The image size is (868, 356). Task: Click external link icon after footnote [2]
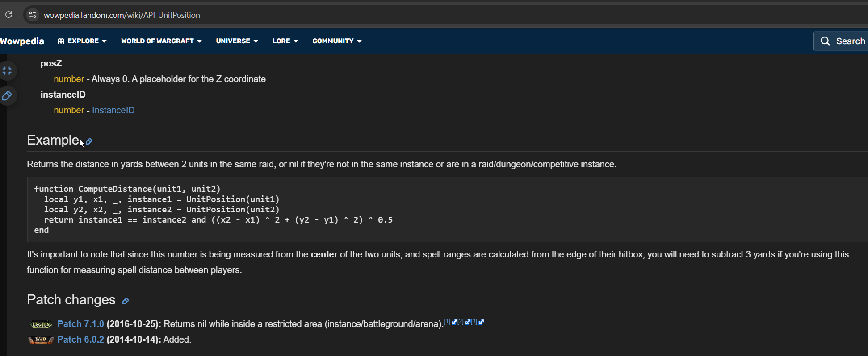[468, 322]
